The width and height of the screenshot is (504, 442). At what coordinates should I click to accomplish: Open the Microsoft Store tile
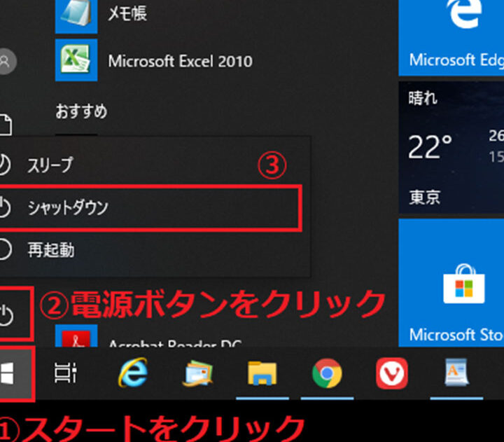451,283
